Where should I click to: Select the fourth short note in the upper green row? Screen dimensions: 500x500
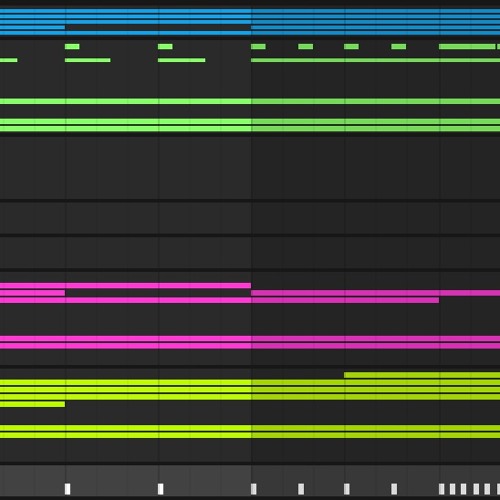(x=306, y=46)
